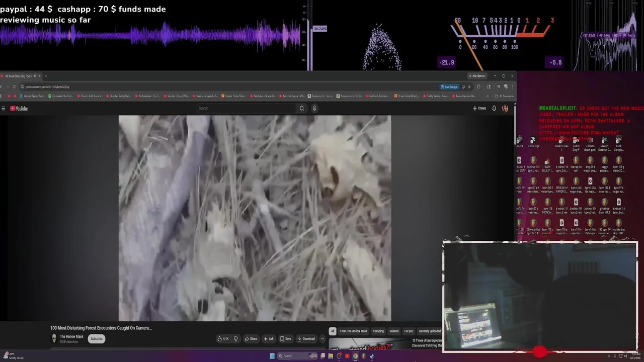Start voice search with microphone icon

(314, 108)
